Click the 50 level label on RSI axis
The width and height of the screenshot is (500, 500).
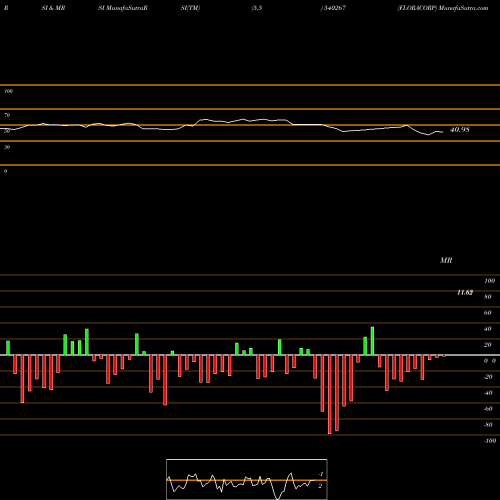(7, 131)
